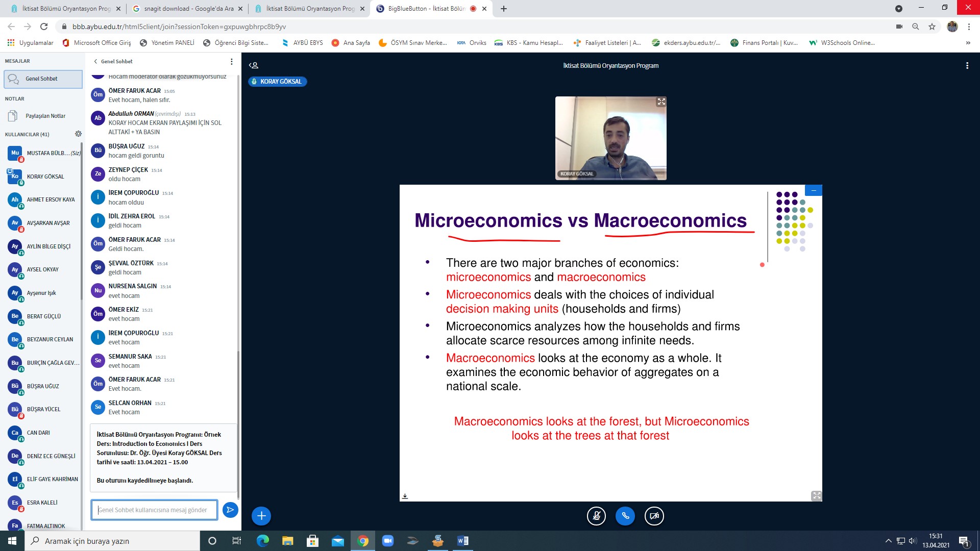Make Koray Göksal webcam fullscreen

[661, 102]
